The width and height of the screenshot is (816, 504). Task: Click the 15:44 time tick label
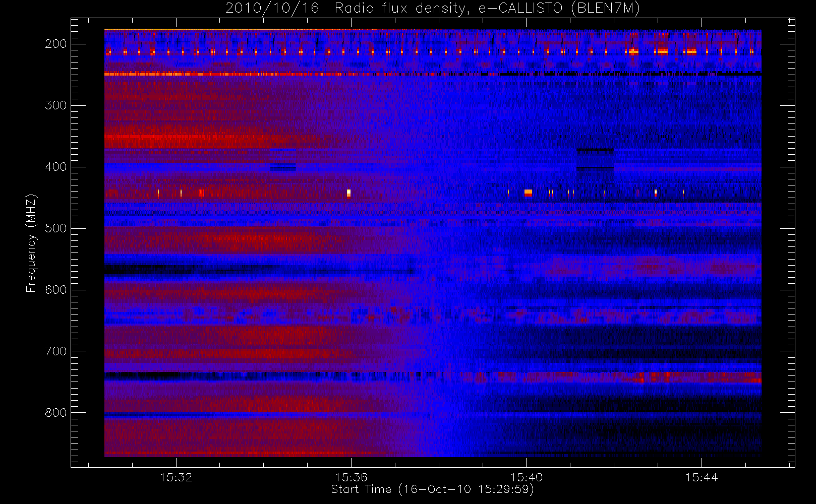702,477
